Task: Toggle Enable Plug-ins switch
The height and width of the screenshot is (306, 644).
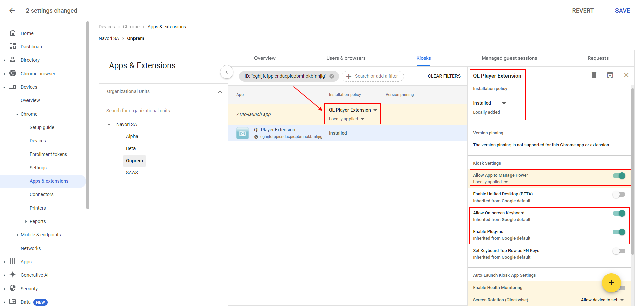Action: point(619,232)
